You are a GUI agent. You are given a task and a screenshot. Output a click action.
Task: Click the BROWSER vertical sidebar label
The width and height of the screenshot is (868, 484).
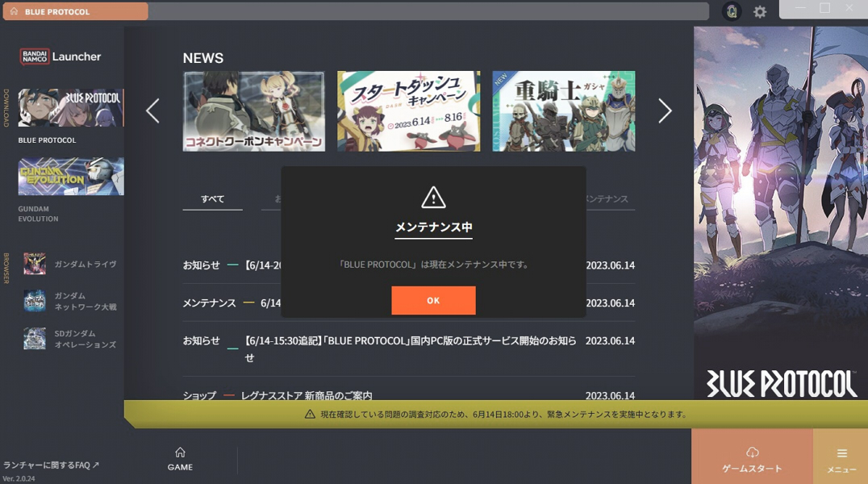(x=6, y=268)
